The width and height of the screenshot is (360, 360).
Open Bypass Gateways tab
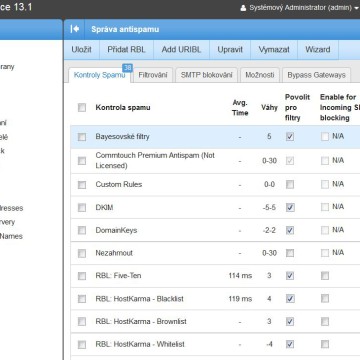pyautogui.click(x=316, y=75)
